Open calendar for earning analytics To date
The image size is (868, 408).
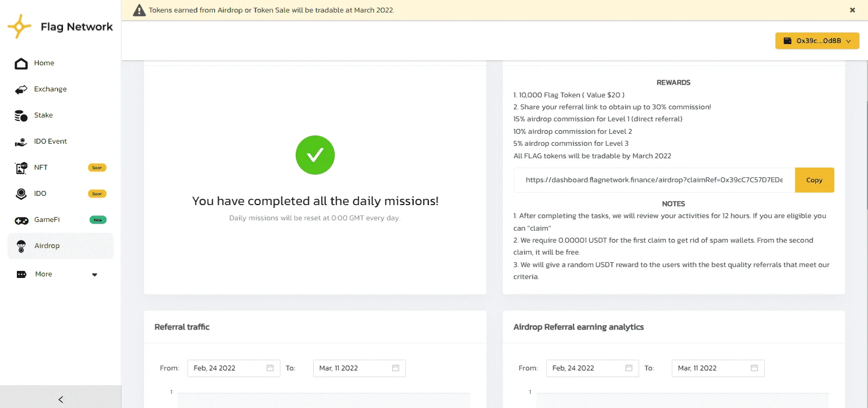(754, 368)
